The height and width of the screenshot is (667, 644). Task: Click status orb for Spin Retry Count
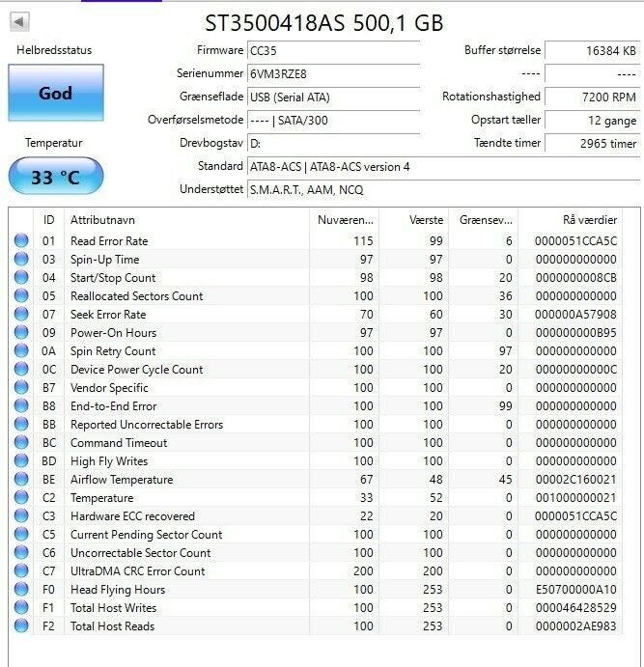click(x=21, y=350)
